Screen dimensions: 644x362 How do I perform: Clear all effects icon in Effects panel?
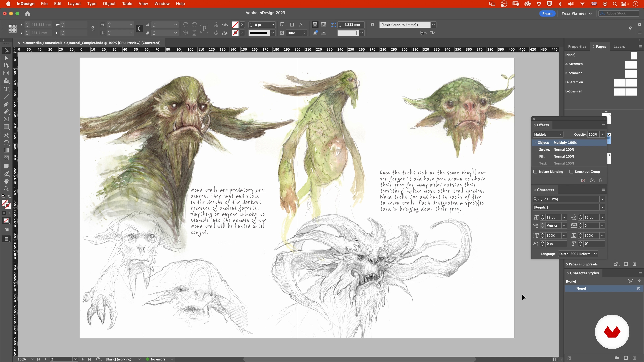pyautogui.click(x=583, y=180)
